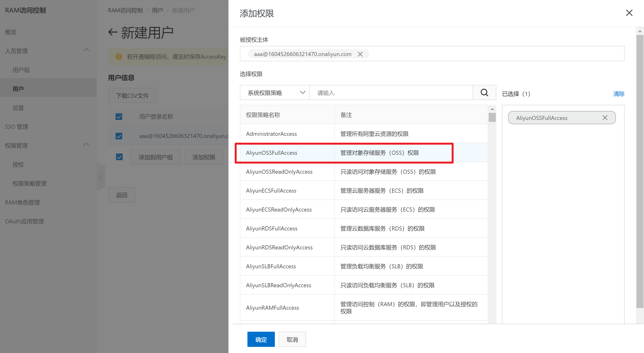644x353 pixels.
Task: Select the AliyunECSReadOnlyAccess policy row
Action: 364,209
